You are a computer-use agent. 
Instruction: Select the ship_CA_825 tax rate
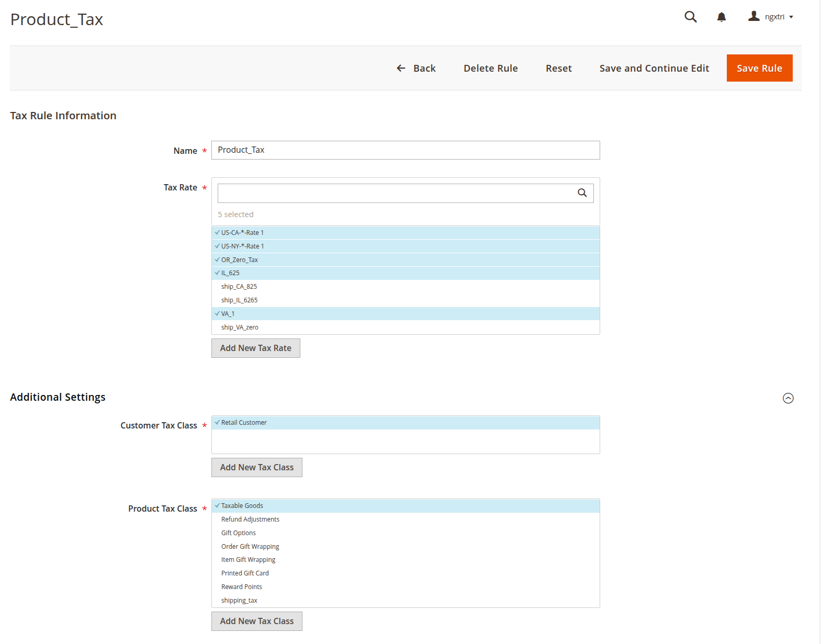tap(239, 287)
